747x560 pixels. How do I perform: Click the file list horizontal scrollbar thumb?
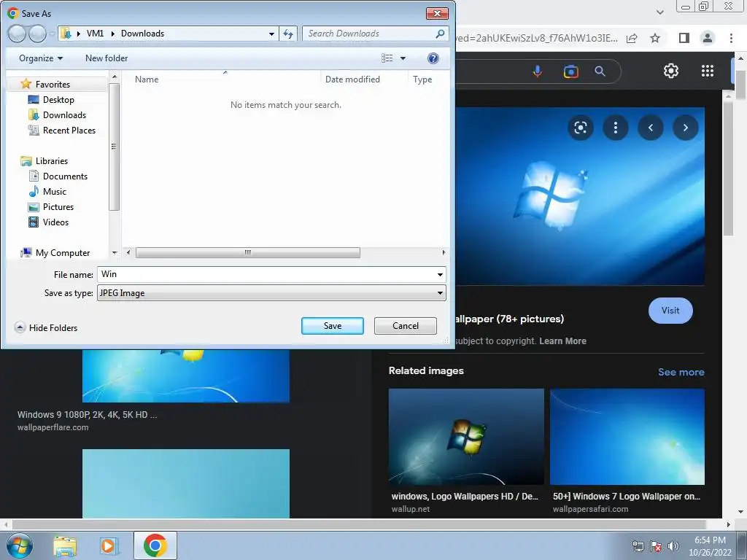click(x=248, y=252)
